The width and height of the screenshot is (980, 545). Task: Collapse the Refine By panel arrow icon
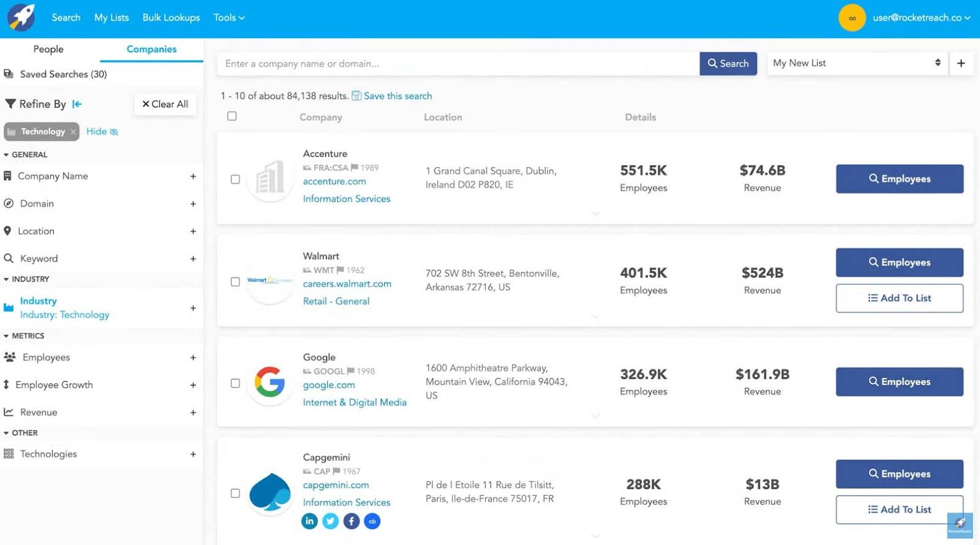pos(77,104)
